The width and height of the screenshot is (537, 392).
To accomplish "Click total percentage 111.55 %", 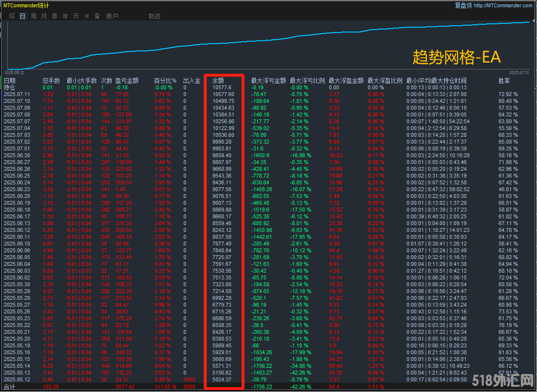I will pos(165,387).
